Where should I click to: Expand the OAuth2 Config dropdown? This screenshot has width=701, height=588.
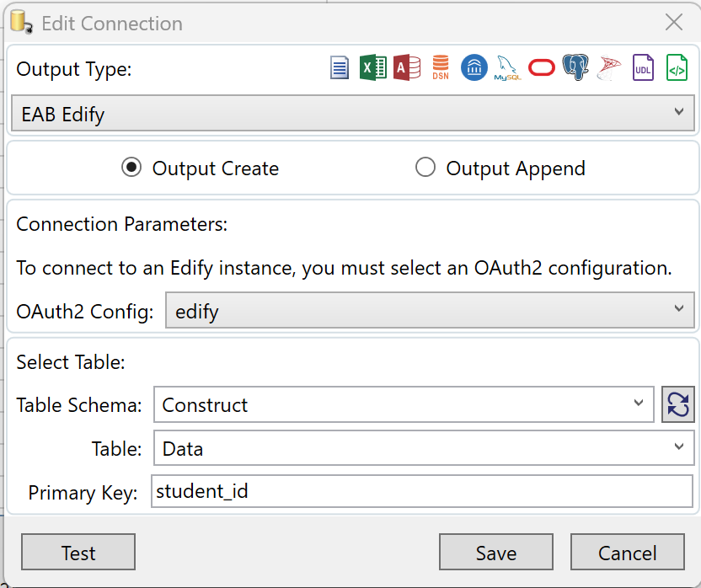(x=430, y=310)
